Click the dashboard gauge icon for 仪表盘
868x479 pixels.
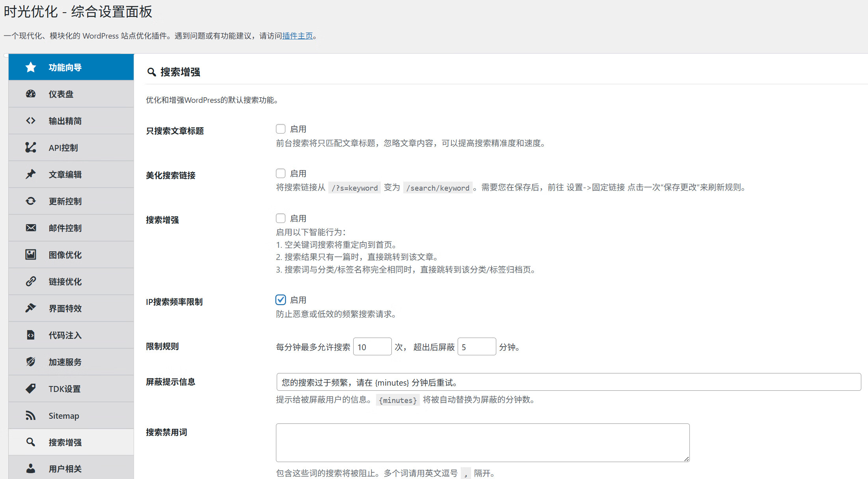click(31, 94)
